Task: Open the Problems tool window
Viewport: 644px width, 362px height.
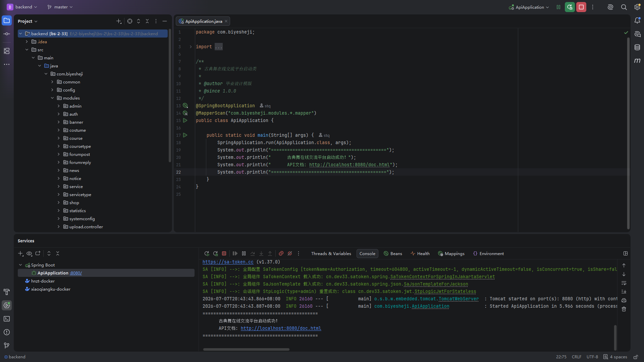Action: click(7, 332)
